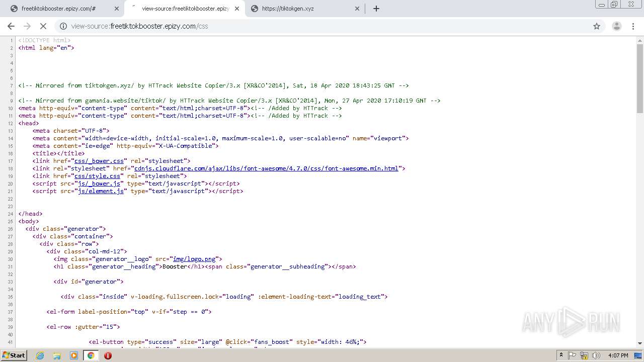Open the volume speaker tray icon

(x=596, y=355)
